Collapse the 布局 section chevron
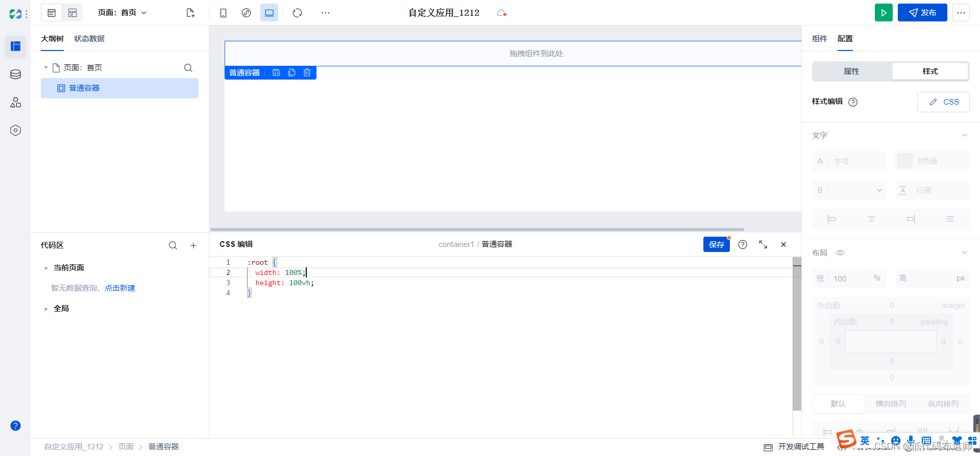 tap(965, 252)
